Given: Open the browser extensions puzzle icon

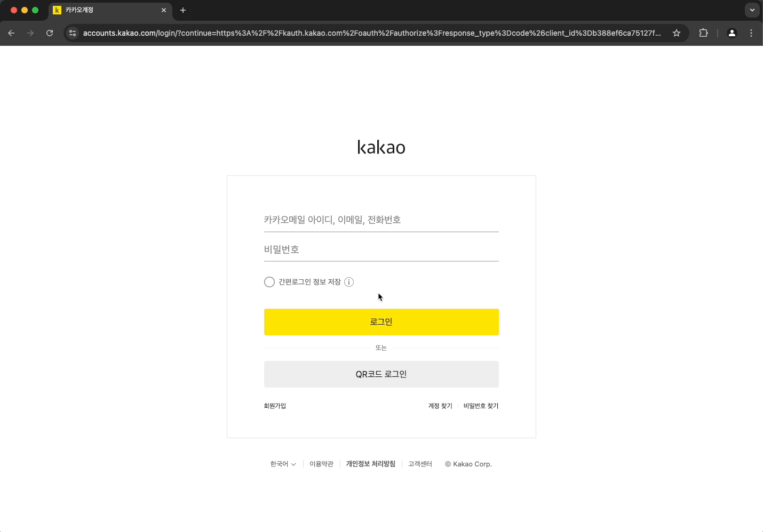Looking at the screenshot, I should (703, 33).
